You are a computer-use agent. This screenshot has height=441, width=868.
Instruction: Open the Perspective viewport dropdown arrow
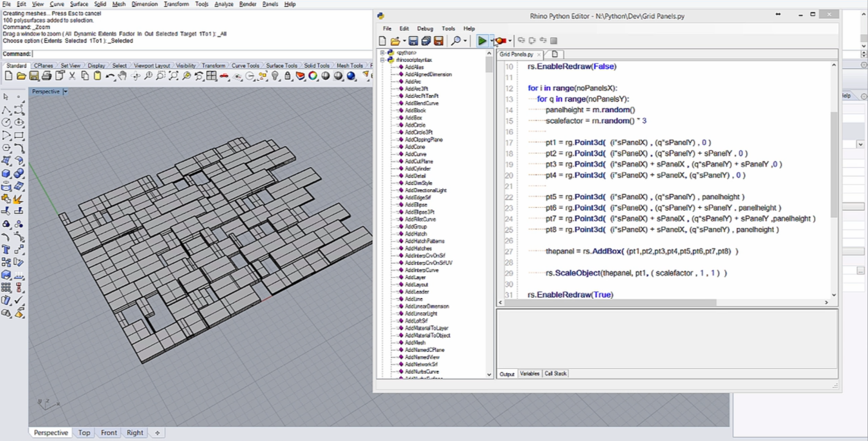(x=65, y=91)
